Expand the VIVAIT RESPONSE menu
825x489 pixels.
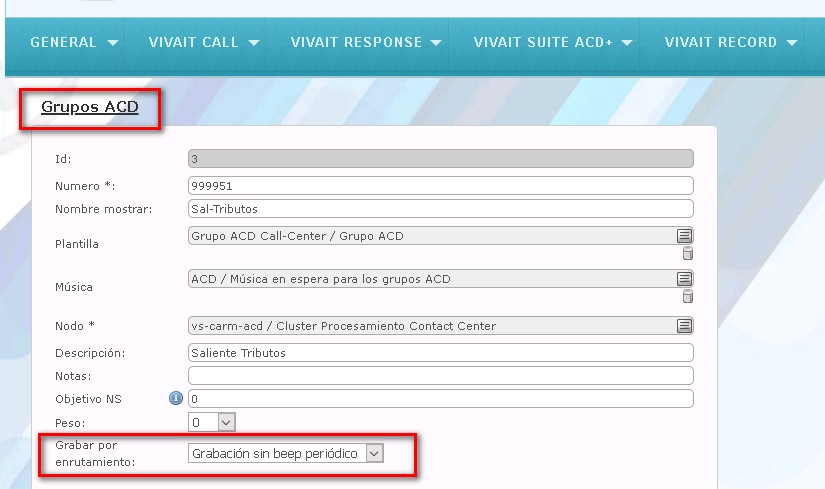[366, 42]
